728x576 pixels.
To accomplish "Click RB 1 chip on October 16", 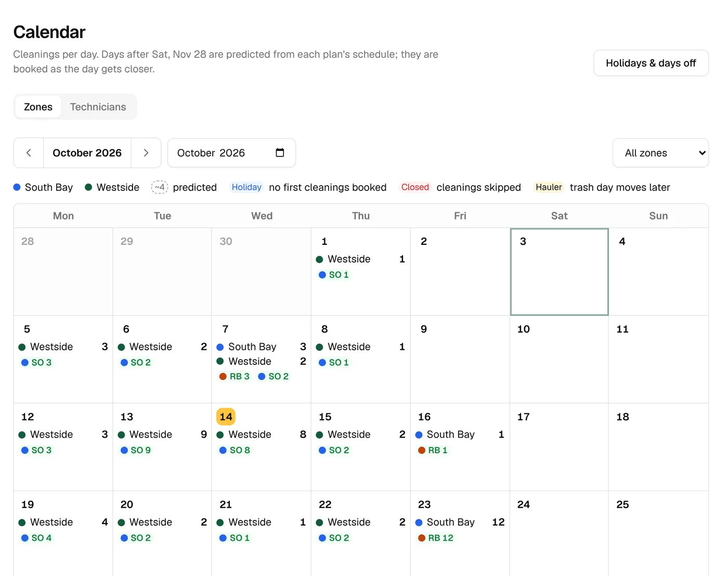I will tap(433, 450).
